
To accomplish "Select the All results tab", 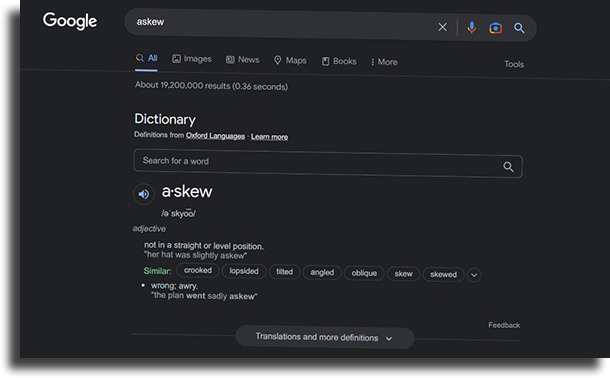I will [x=146, y=58].
